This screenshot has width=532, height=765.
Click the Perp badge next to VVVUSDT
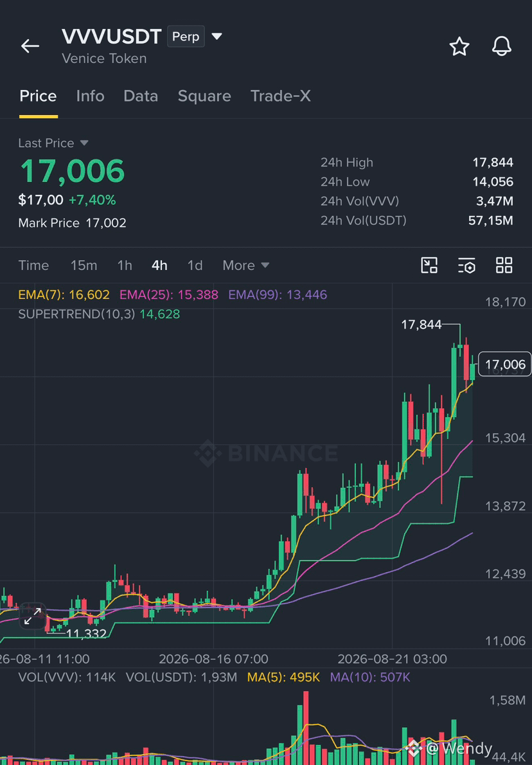(186, 37)
